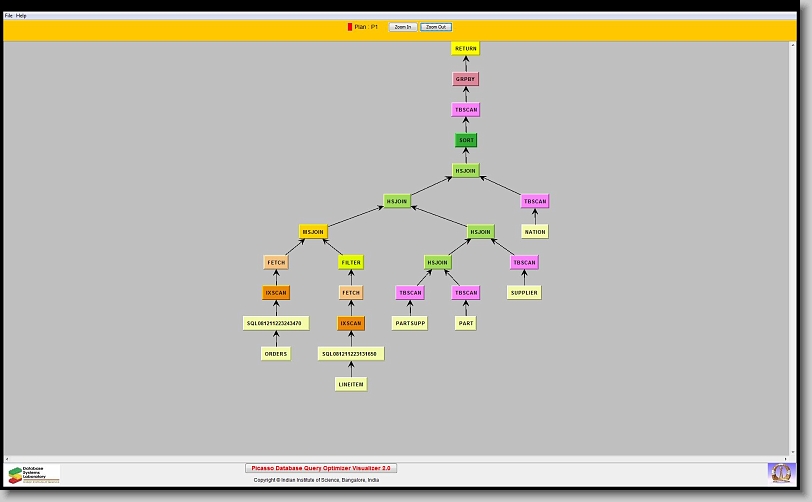Screen dimensions: 812x502
Task: Select the GRPBY operator node
Action: [466, 79]
